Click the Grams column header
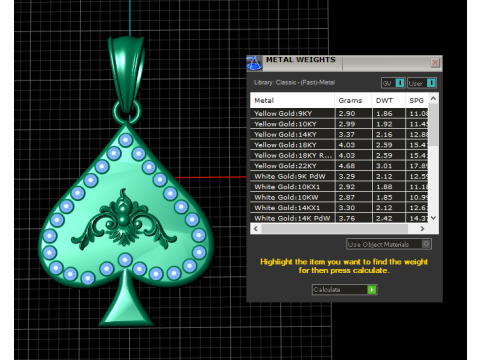 (x=353, y=100)
